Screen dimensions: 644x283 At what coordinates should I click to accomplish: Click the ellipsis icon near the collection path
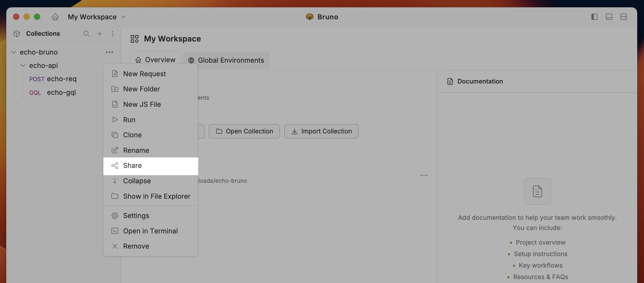[x=424, y=175]
